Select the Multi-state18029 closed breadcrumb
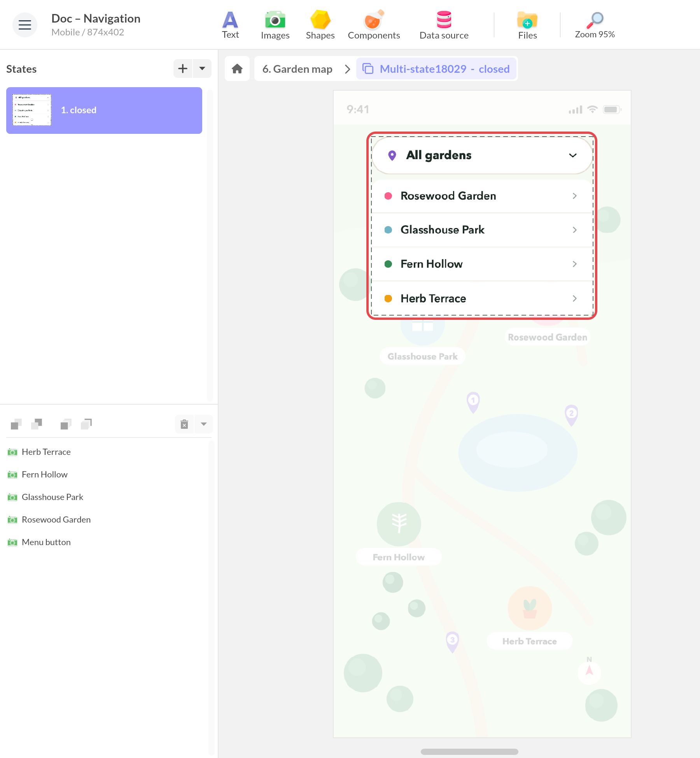This screenshot has width=700, height=758. click(436, 69)
